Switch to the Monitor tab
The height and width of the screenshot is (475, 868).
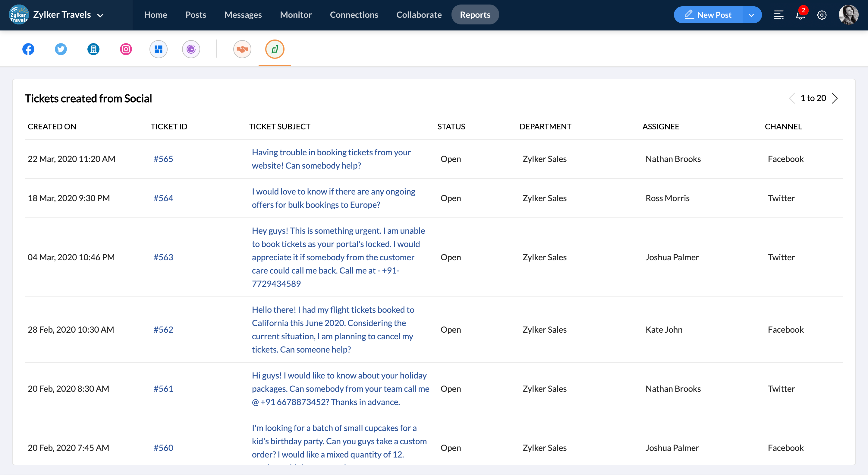pyautogui.click(x=295, y=15)
